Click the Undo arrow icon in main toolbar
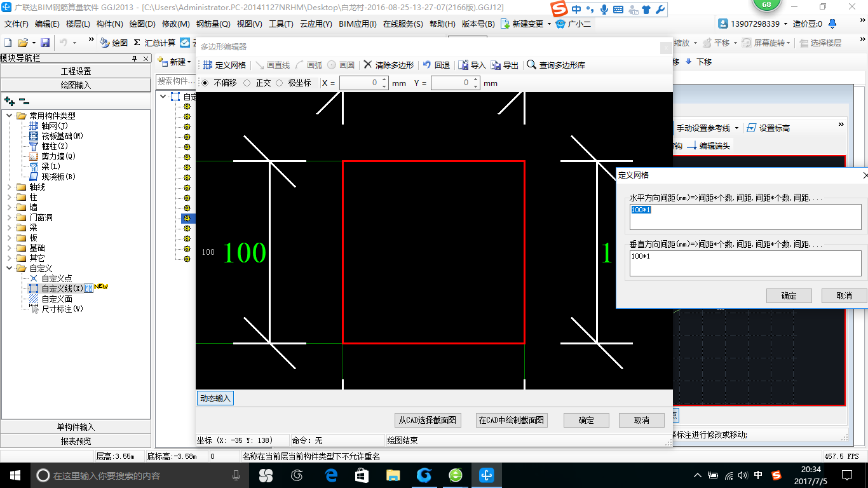 (x=64, y=43)
